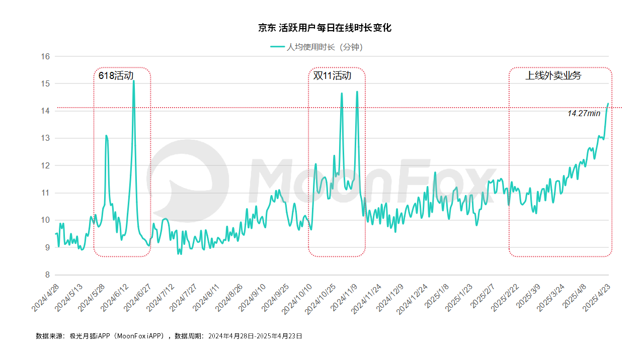
Task: Click y-axis value 9
Action: pos(47,247)
